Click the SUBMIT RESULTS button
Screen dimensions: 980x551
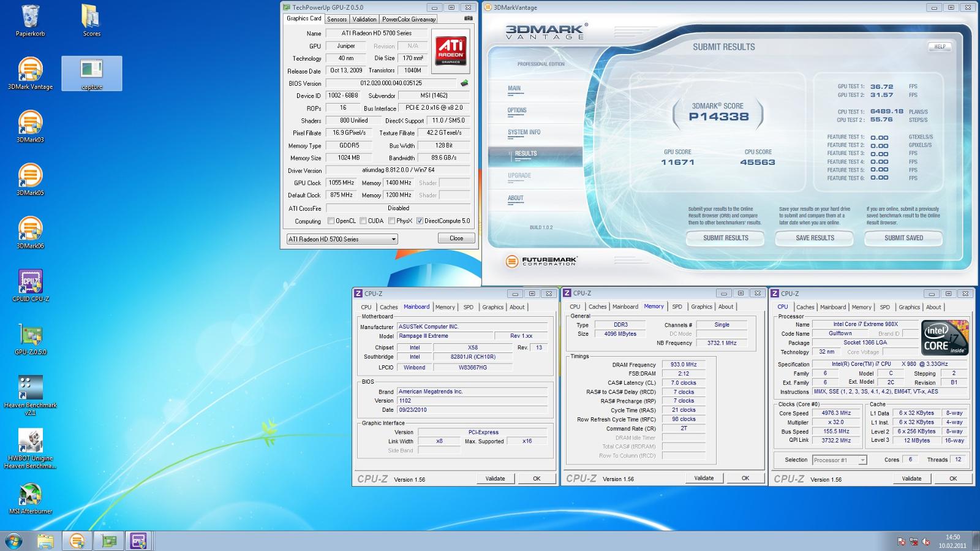click(x=726, y=238)
